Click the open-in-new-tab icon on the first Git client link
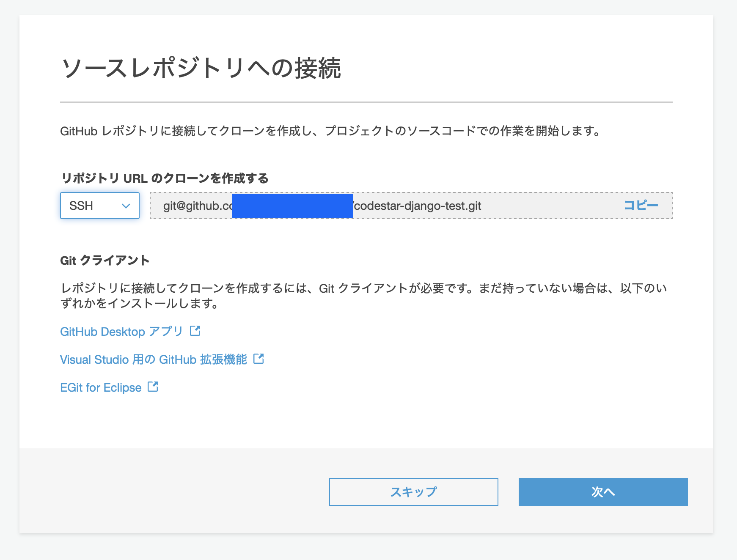Screen dimensions: 737x560 point(195,331)
